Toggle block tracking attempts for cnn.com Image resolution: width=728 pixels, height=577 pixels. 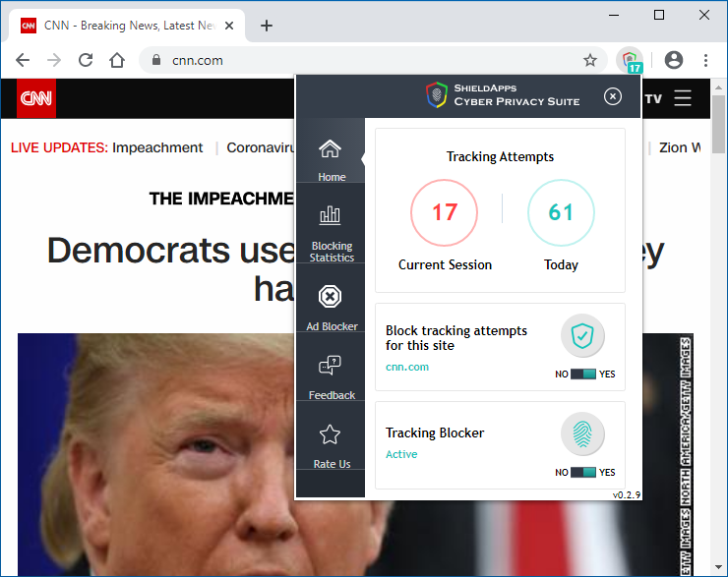coord(583,375)
